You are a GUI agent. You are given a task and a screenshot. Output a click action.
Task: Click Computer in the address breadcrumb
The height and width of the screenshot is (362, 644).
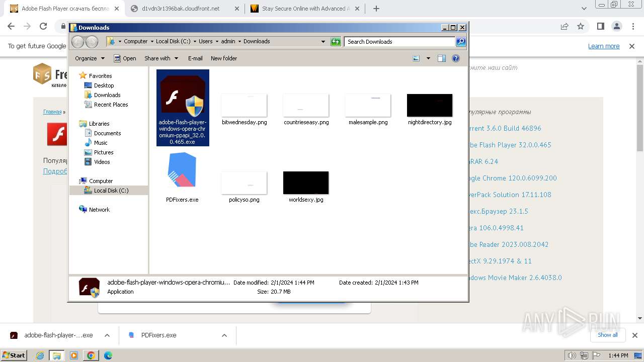tap(136, 41)
